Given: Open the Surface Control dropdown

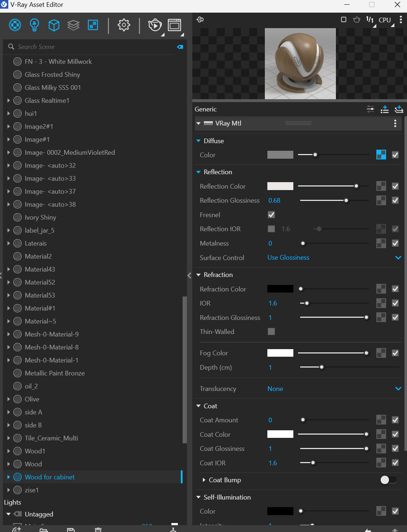Looking at the screenshot, I should coord(334,258).
